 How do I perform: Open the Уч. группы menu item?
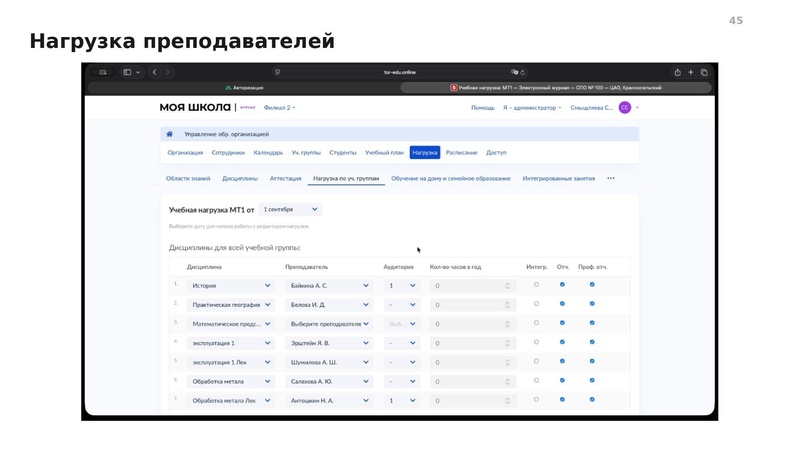306,153
